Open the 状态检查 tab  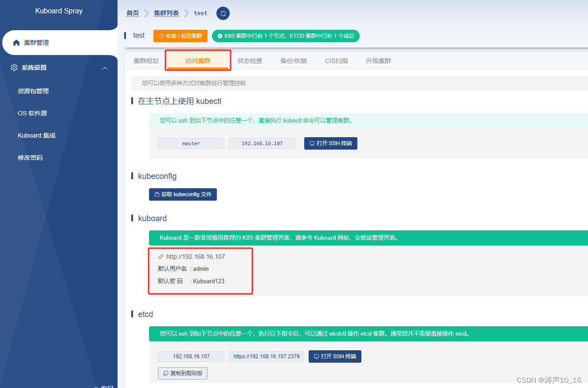click(x=250, y=61)
